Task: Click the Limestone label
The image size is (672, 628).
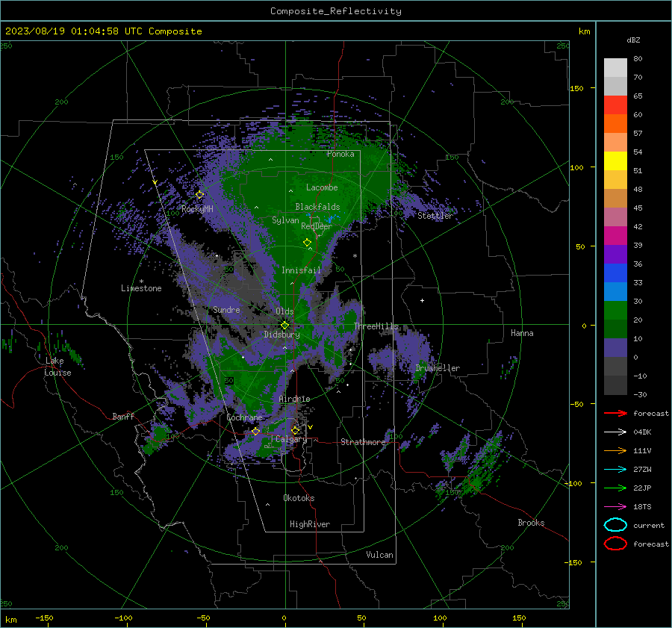Action: [x=141, y=288]
